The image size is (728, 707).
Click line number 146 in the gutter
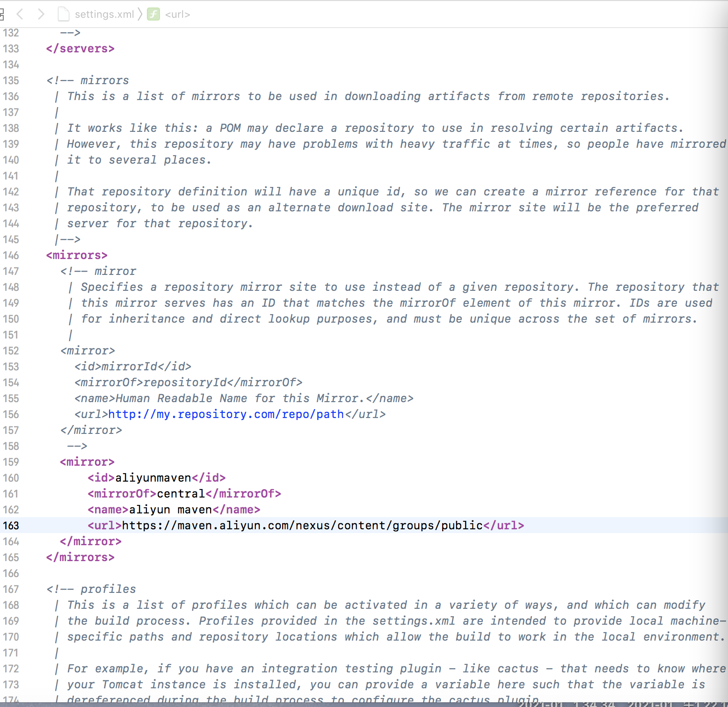tap(11, 255)
